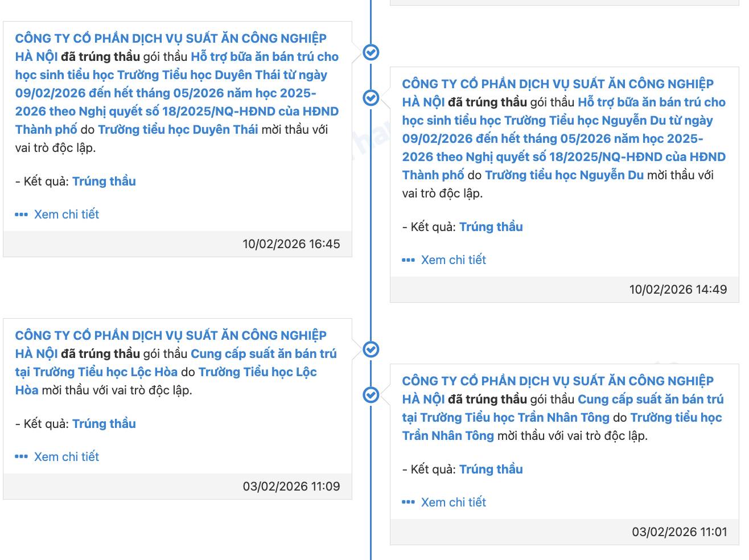Click the timeline checkmark beside the Nguyễn Du entry
The image size is (749, 560).
point(371,98)
